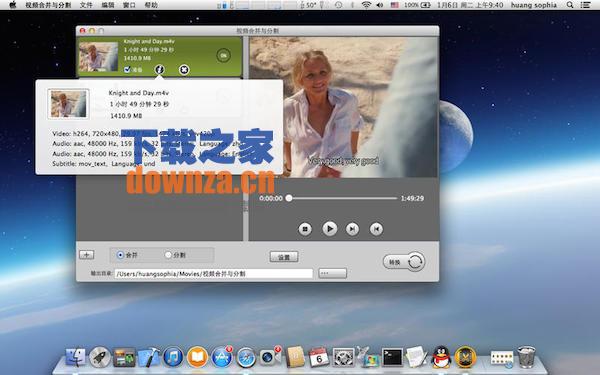
Task: Open info popover for Knight and Day.m4v
Action: tap(160, 69)
